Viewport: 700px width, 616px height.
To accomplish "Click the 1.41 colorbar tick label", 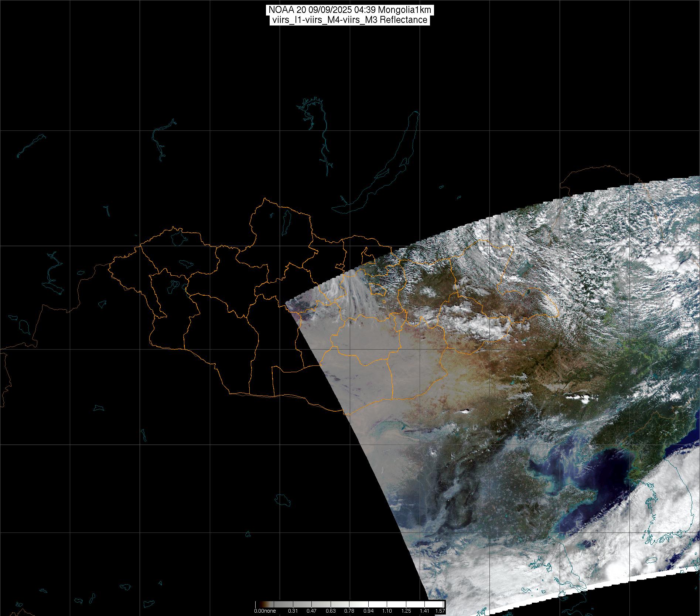I will point(425,611).
